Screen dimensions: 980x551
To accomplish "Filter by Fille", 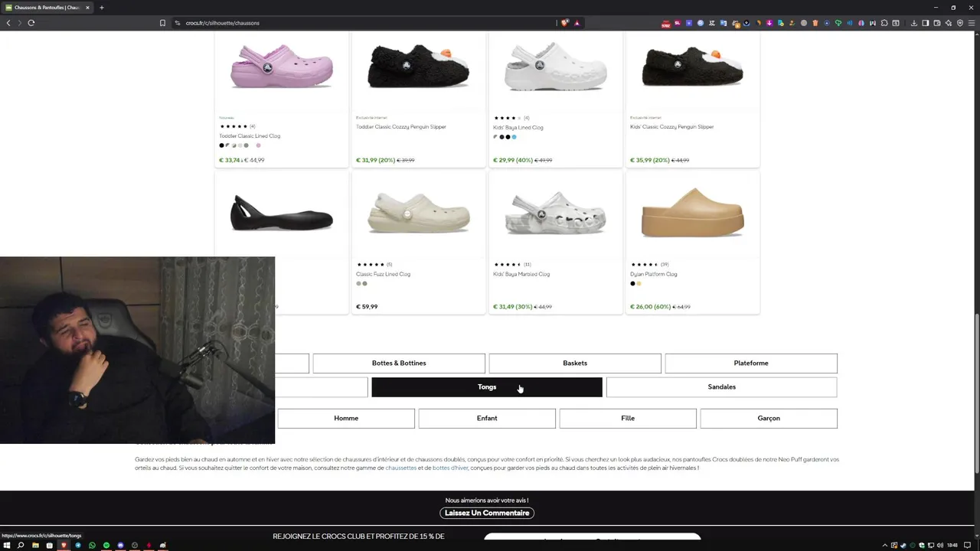I will pos(628,419).
